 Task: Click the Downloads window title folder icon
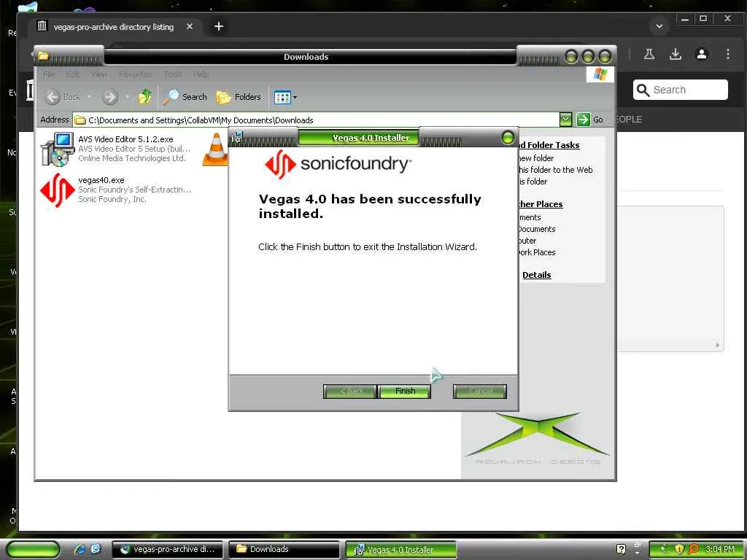(x=43, y=55)
